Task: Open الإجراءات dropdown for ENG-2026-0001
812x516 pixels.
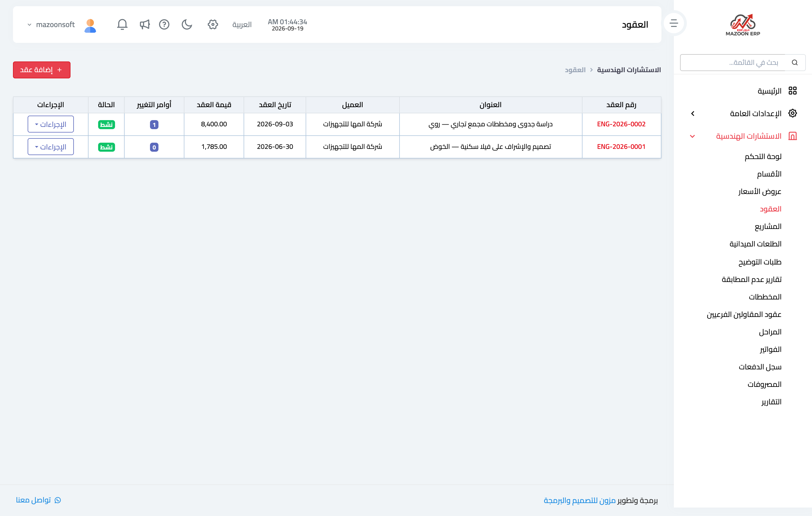Action: pyautogui.click(x=50, y=147)
